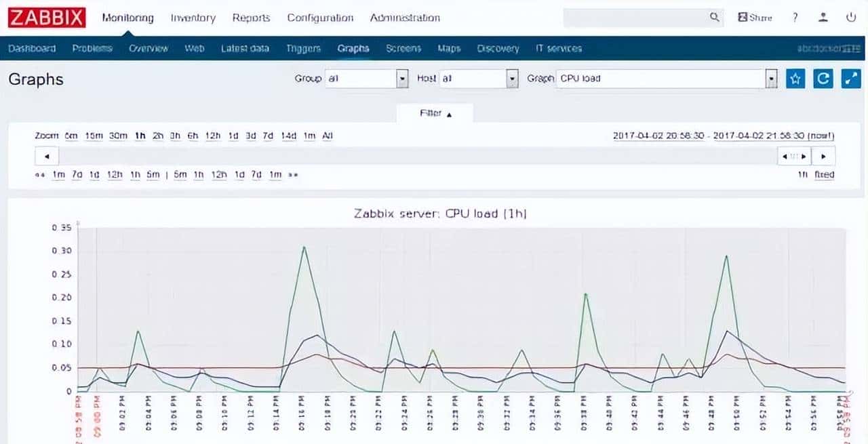
Task: Click the ZABBIX logo
Action: 47,18
